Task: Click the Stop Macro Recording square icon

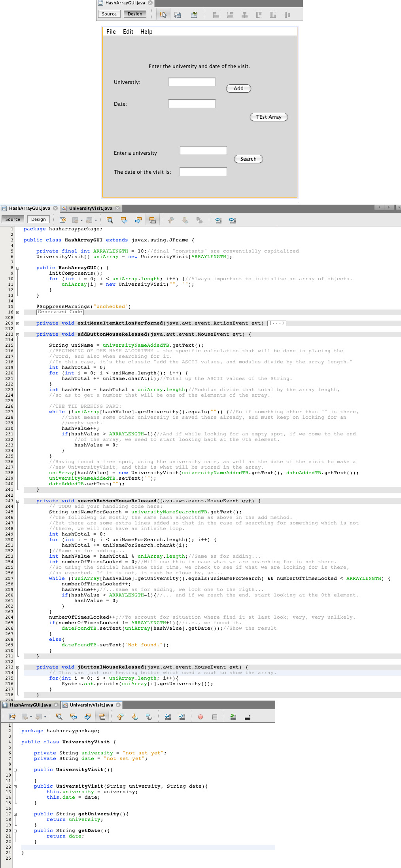Action: point(215,717)
